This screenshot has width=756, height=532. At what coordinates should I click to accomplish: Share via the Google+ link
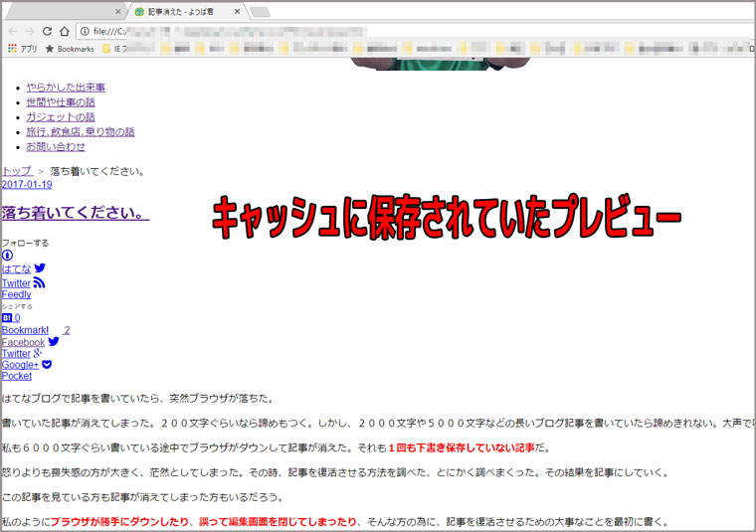point(20,365)
